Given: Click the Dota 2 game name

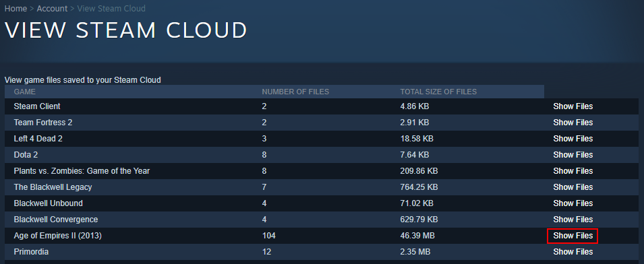Looking at the screenshot, I should pyautogui.click(x=26, y=155).
